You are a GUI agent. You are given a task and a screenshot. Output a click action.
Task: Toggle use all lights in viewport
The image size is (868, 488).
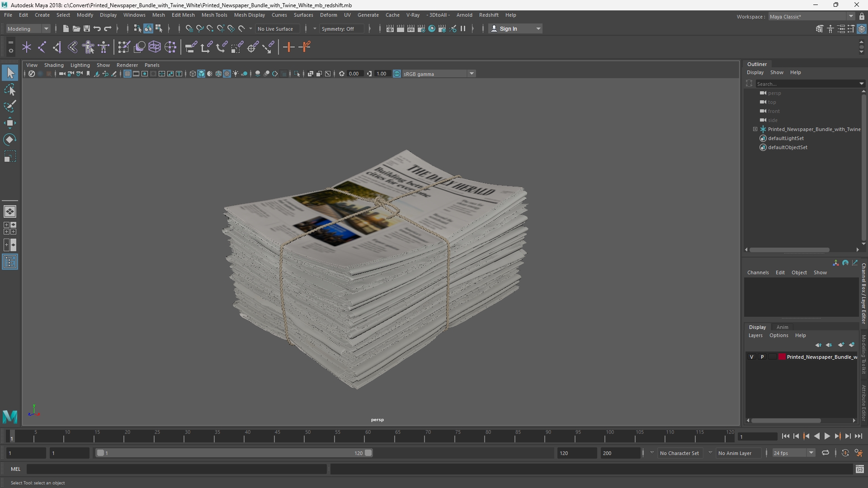236,74
